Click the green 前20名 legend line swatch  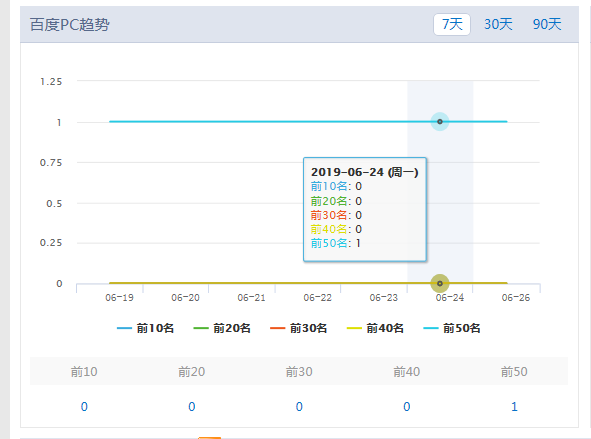pyautogui.click(x=201, y=328)
